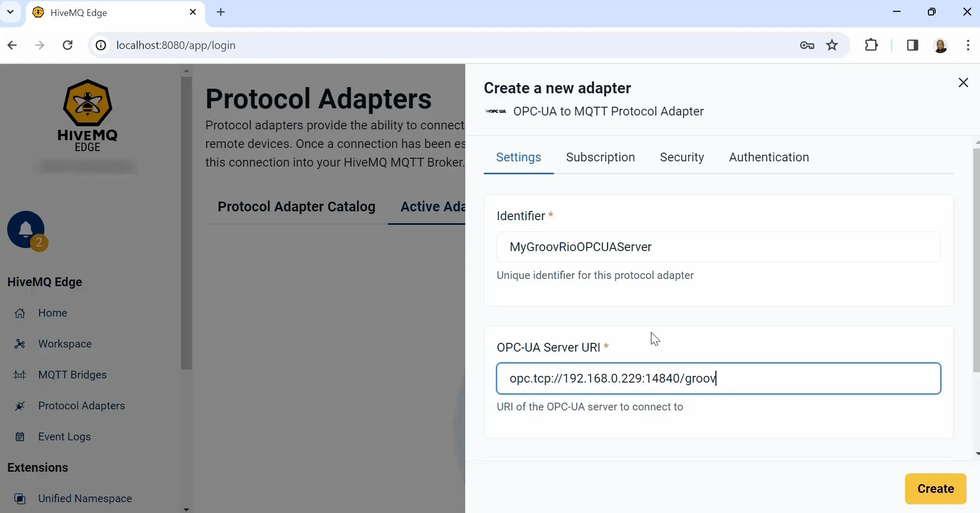Close the HiveMQ Edge browser tab
Image resolution: width=980 pixels, height=513 pixels.
(x=193, y=12)
